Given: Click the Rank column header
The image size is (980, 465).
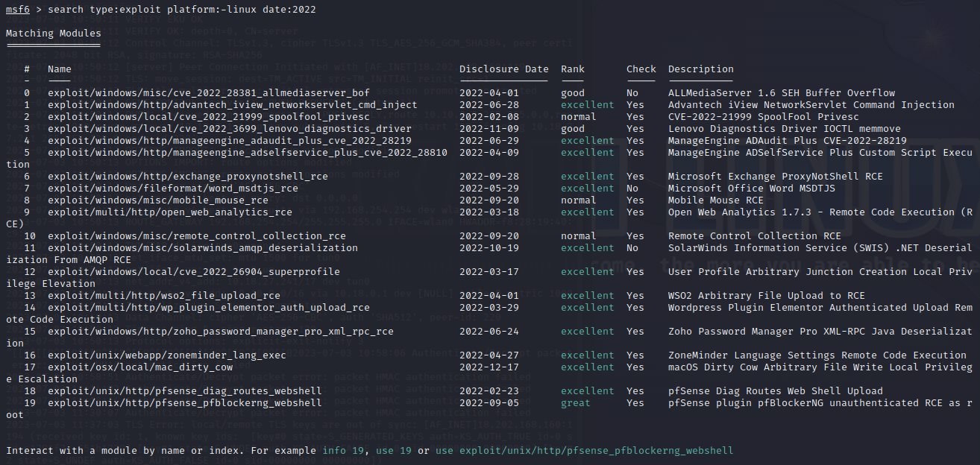Looking at the screenshot, I should (x=573, y=69).
